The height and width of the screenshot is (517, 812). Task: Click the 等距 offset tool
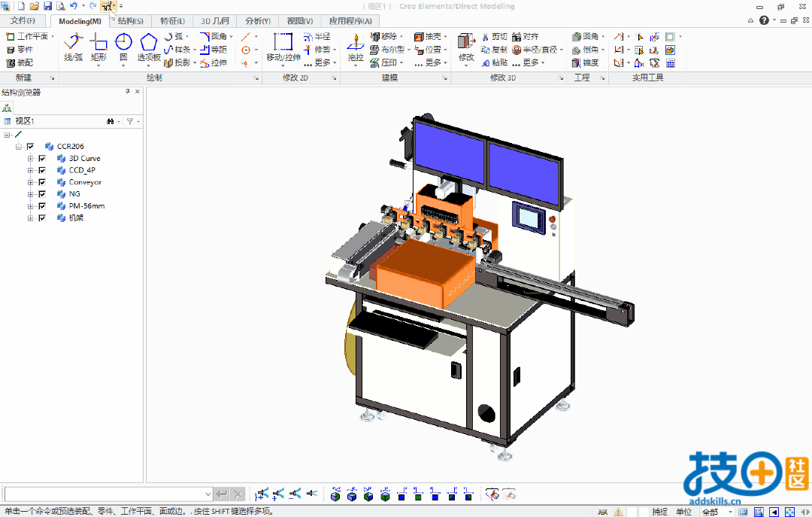pyautogui.click(x=214, y=49)
